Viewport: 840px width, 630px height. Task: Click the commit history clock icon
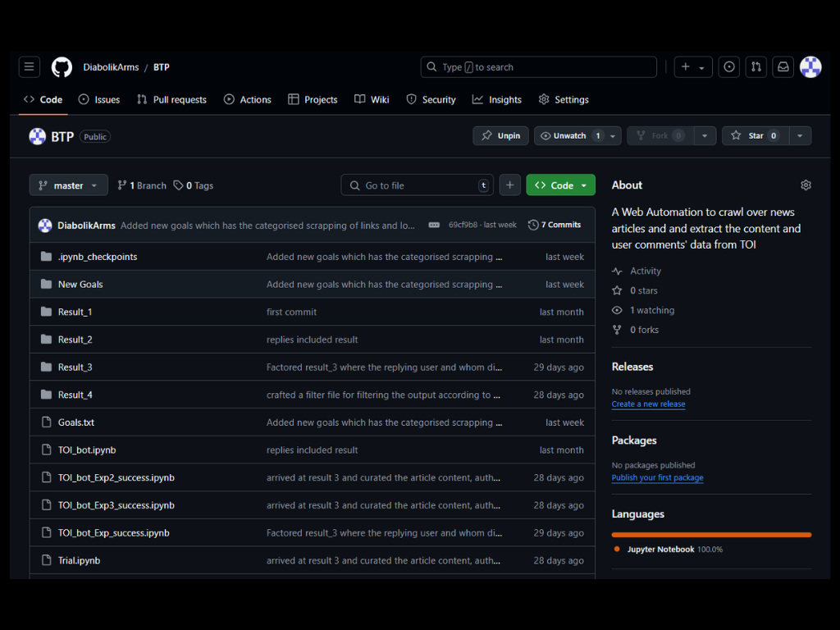point(533,225)
